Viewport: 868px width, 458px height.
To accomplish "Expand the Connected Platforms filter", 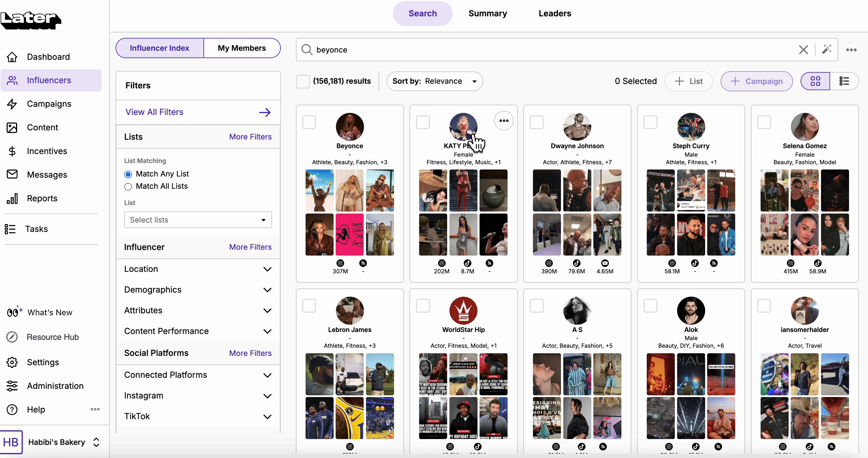I will [x=198, y=375].
